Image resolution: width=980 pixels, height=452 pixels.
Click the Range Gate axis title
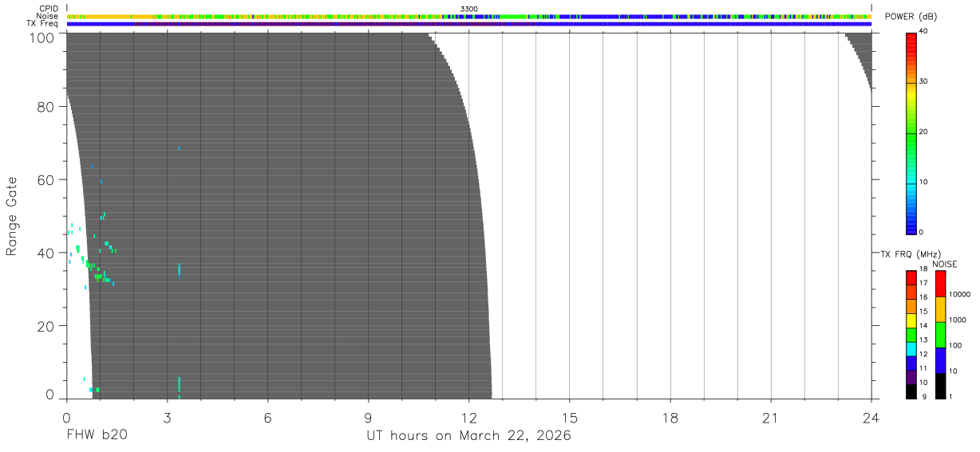tap(12, 217)
